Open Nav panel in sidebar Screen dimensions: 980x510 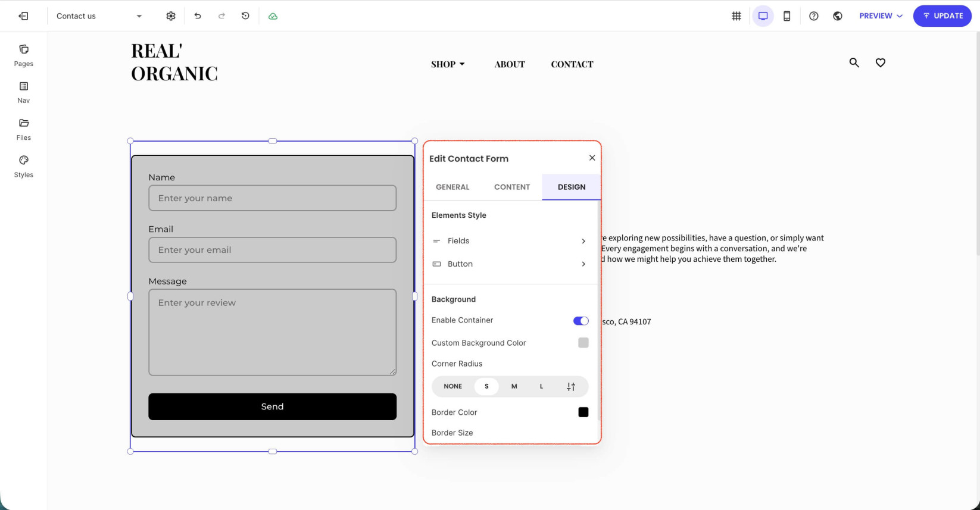coord(24,92)
